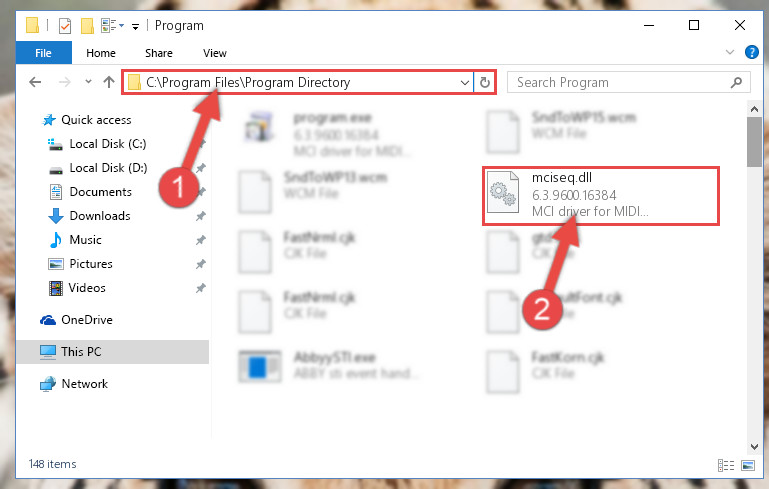The width and height of the screenshot is (769, 489).
Task: Click the Back navigation arrow
Action: (x=35, y=82)
